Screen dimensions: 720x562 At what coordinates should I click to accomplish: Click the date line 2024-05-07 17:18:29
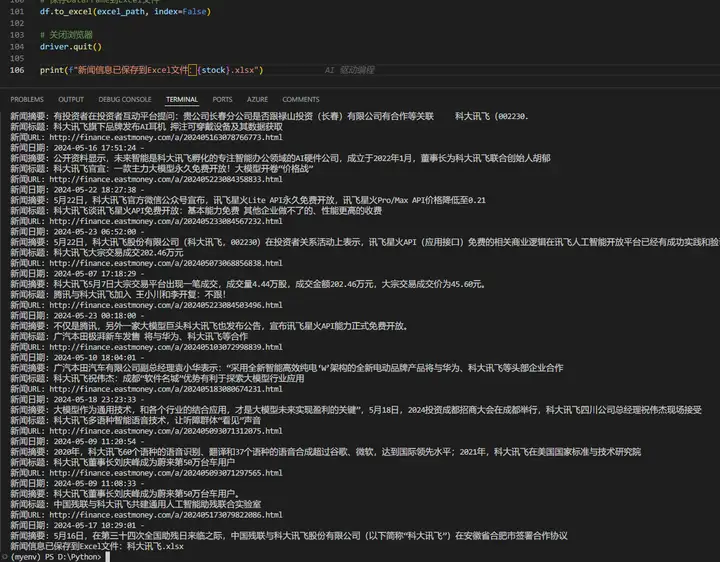click(77, 274)
